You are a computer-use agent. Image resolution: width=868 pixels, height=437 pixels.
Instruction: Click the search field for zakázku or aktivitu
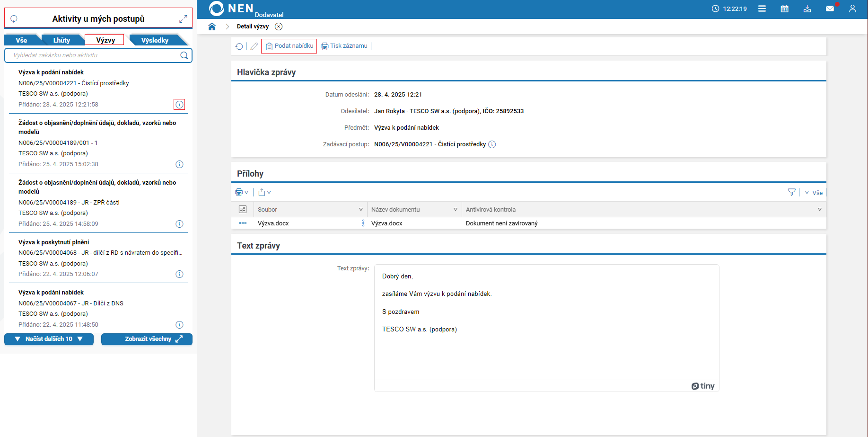[x=95, y=55]
